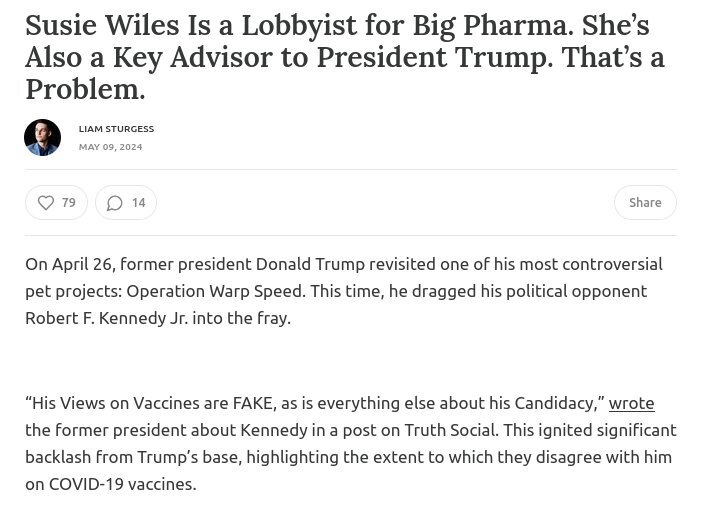Click "Operation Warp Speed" in the first paragraph
The height and width of the screenshot is (506, 701).
pyautogui.click(x=215, y=291)
